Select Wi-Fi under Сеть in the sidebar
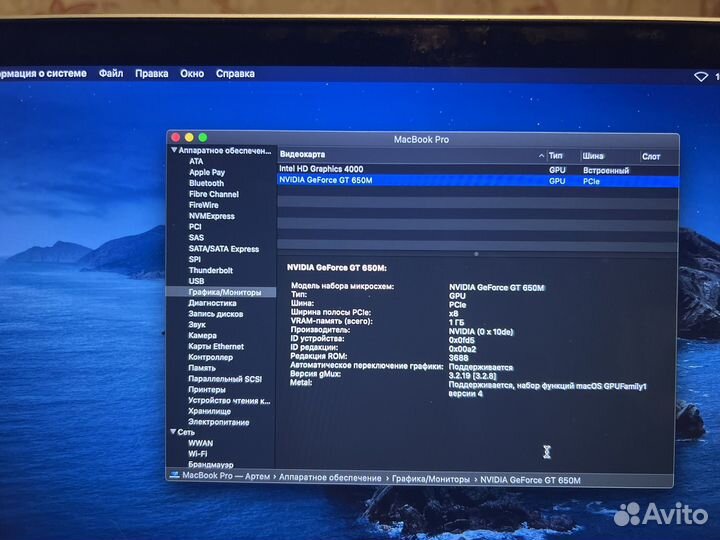Viewport: 720px width, 540px height. point(197,454)
